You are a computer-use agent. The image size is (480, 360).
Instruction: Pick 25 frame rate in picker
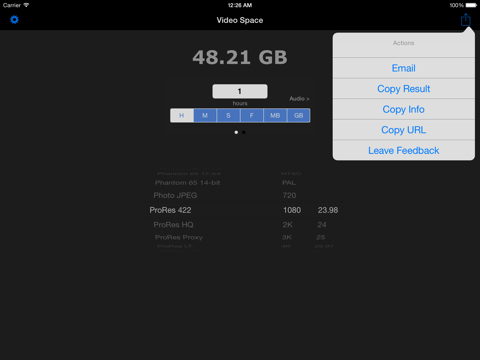coord(321,237)
